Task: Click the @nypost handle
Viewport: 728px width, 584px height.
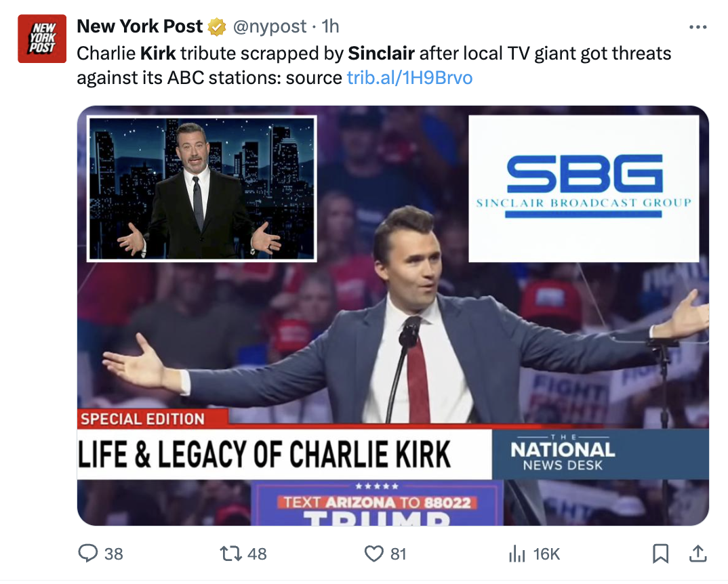Action: pos(270,27)
